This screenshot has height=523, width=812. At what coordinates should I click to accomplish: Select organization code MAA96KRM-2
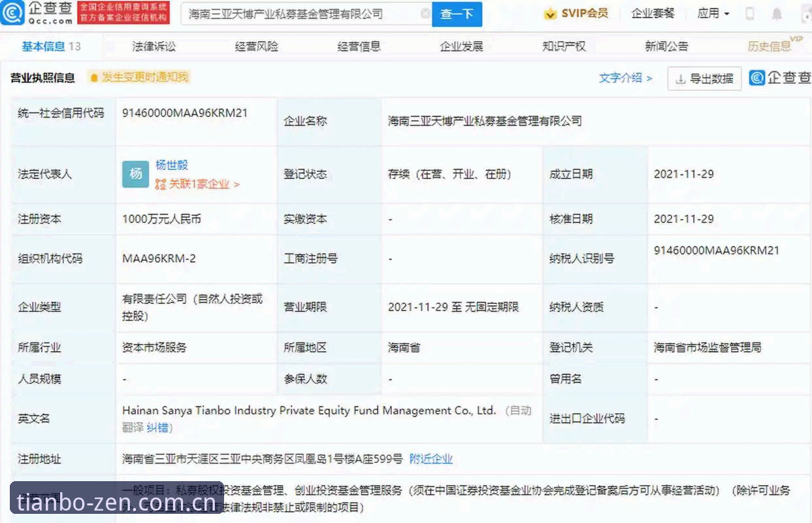pos(159,258)
